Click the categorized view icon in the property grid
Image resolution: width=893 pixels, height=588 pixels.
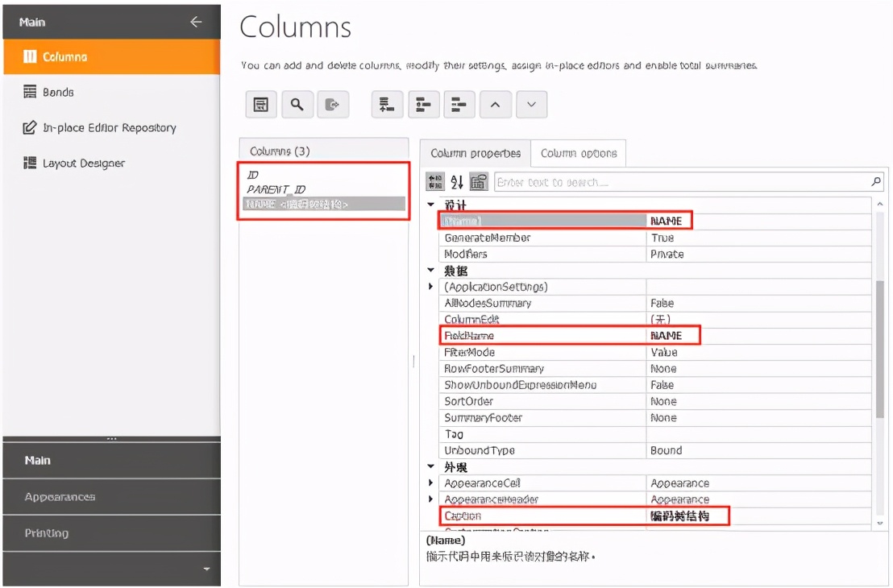[x=435, y=181]
